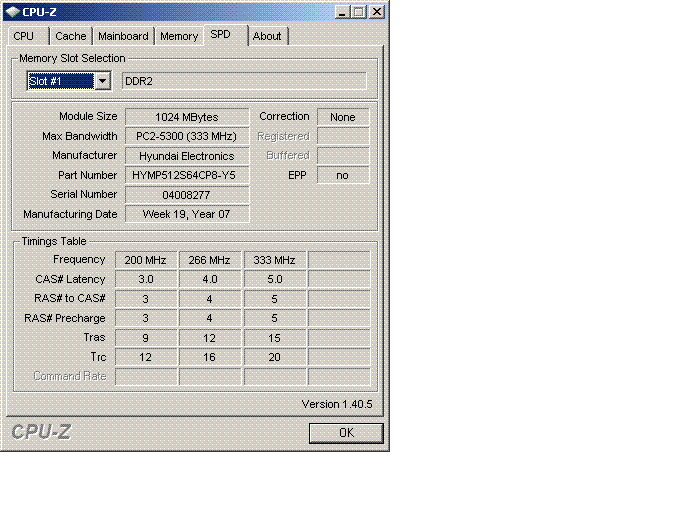Viewport: 700px width, 525px height.
Task: Switch to the Mainboard tab
Action: pyautogui.click(x=123, y=36)
